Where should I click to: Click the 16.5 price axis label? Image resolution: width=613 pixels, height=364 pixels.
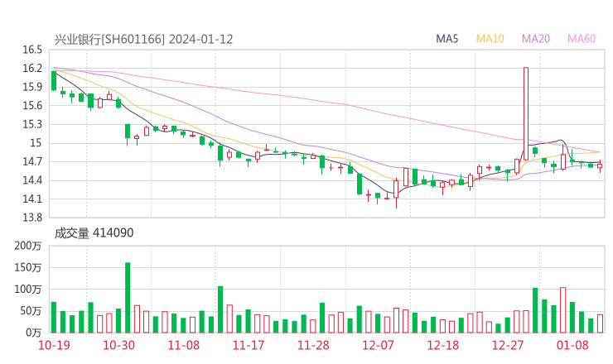click(32, 50)
